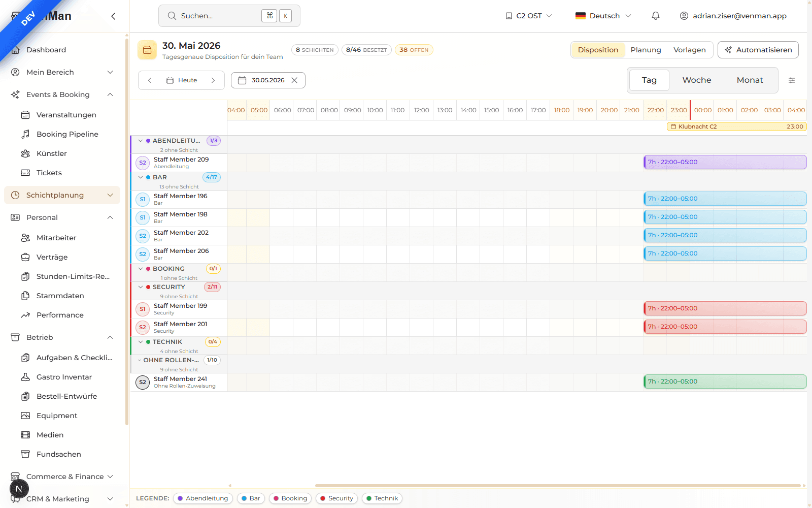Click Automatisieren button
This screenshot has width=812, height=508.
point(758,50)
